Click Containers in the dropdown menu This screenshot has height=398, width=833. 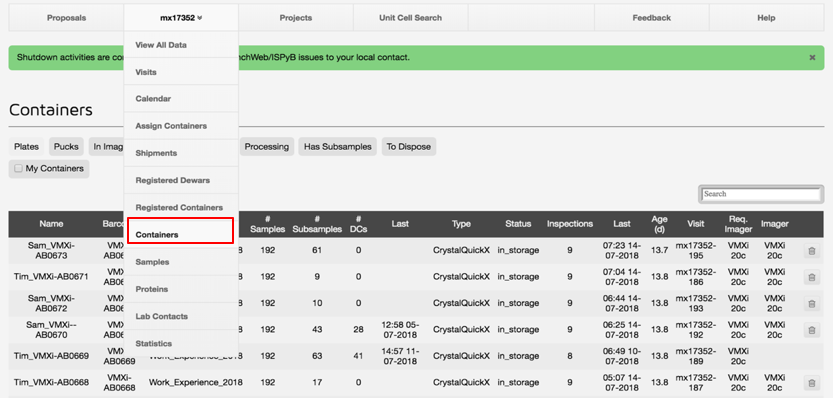tap(181, 234)
